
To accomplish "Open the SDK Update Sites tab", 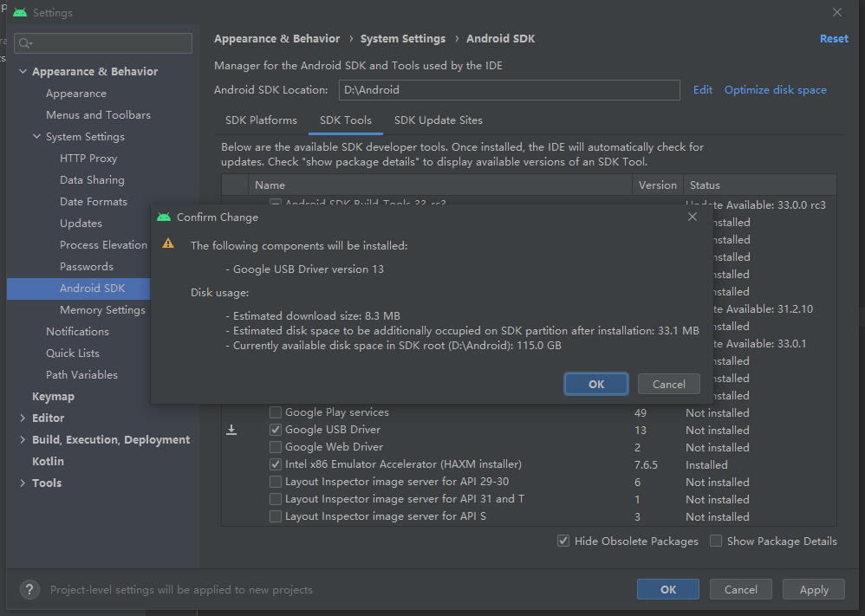I will click(438, 120).
